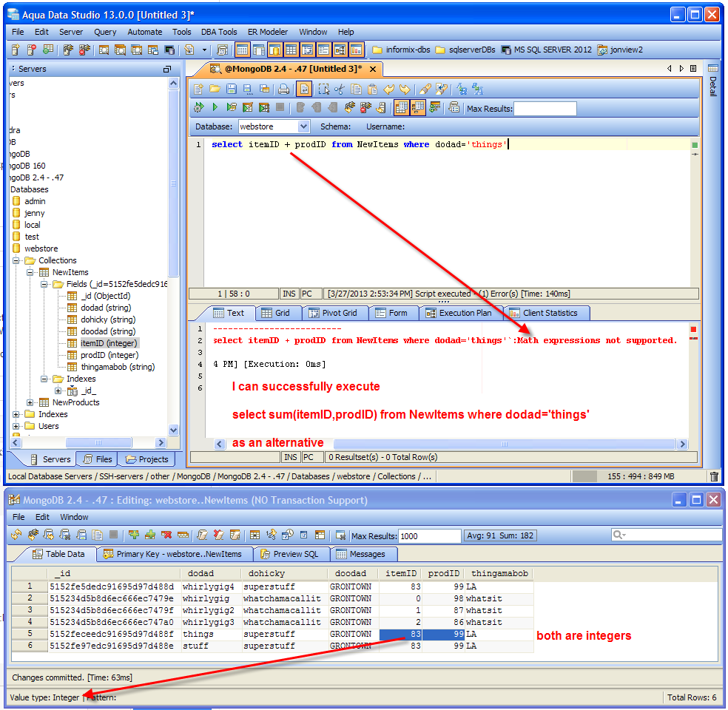Screen dimensions: 728x710
Task: Toggle the database cylinder layout button in main toolbar
Action: click(274, 50)
